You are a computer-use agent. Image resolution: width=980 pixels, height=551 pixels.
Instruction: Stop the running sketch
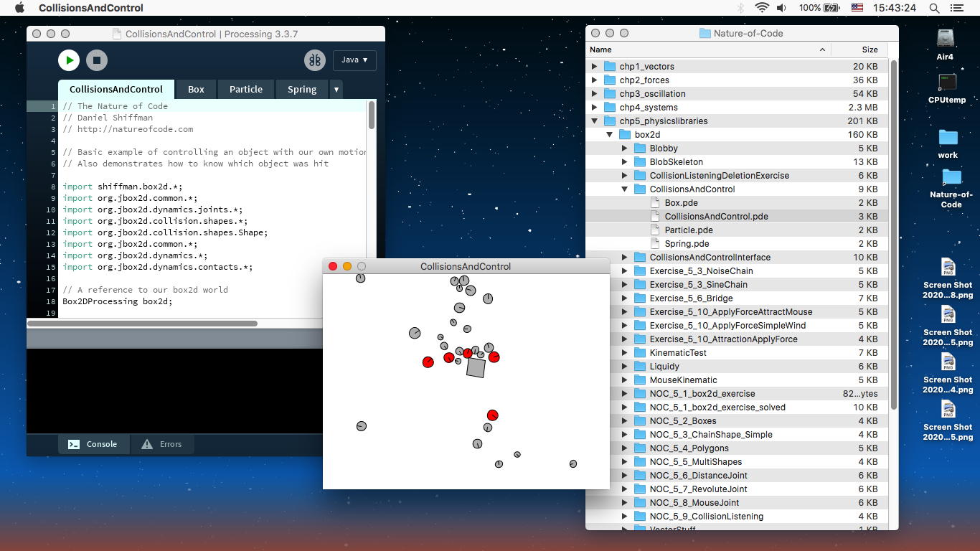97,60
